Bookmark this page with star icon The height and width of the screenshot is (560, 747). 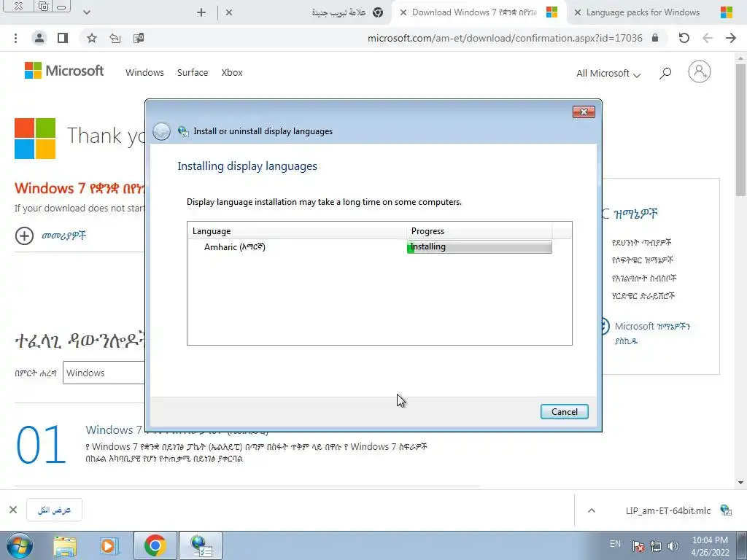click(91, 38)
